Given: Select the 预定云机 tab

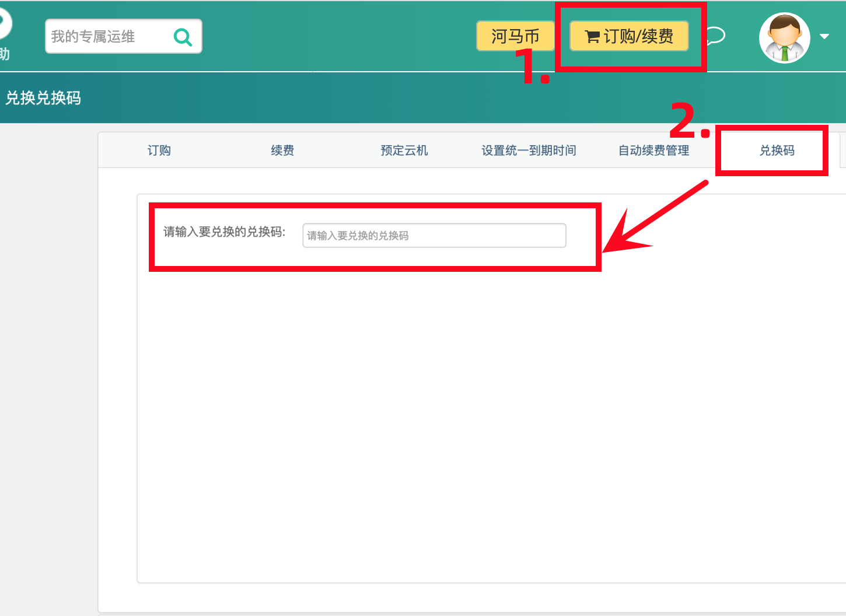Looking at the screenshot, I should [x=404, y=150].
